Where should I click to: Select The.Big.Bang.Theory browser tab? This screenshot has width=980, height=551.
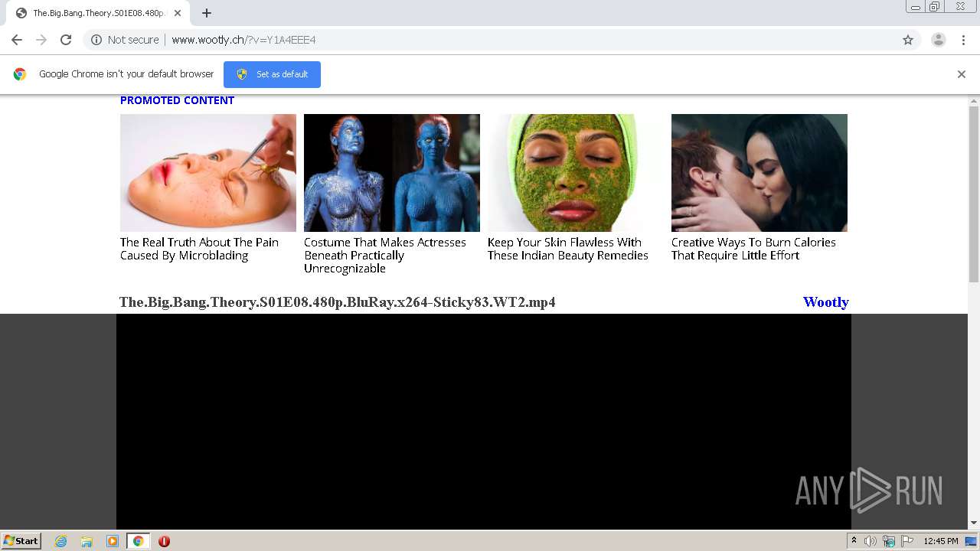pyautogui.click(x=98, y=13)
